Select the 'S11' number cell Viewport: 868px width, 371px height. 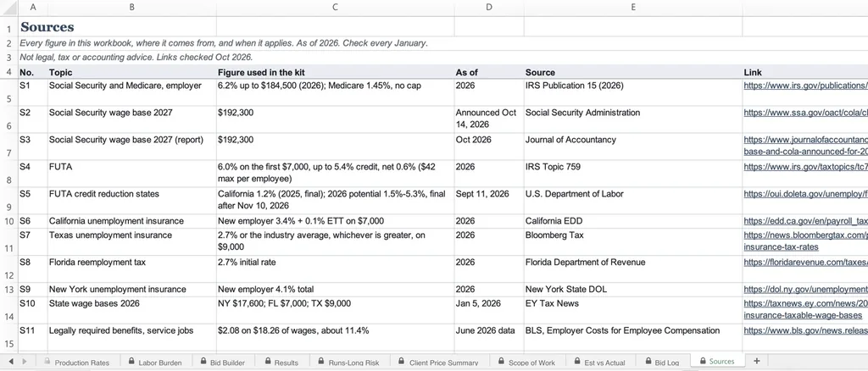(x=33, y=337)
